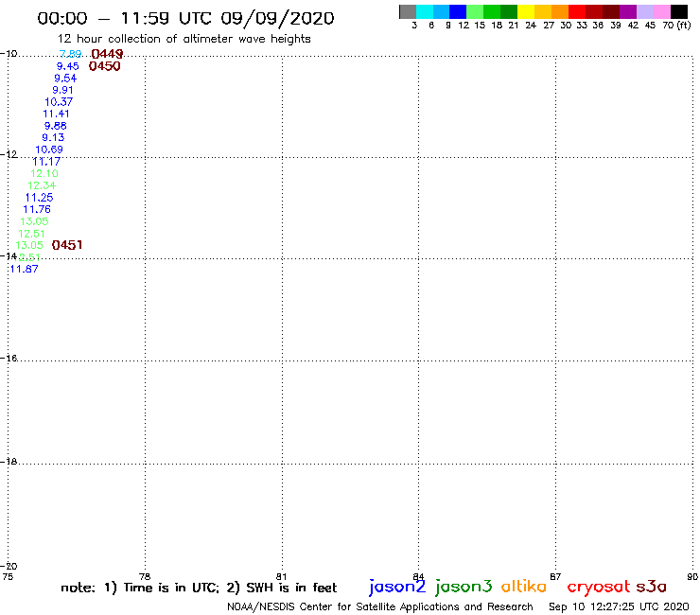
Task: Select the 9.45 wave height reading
Action: [68, 66]
